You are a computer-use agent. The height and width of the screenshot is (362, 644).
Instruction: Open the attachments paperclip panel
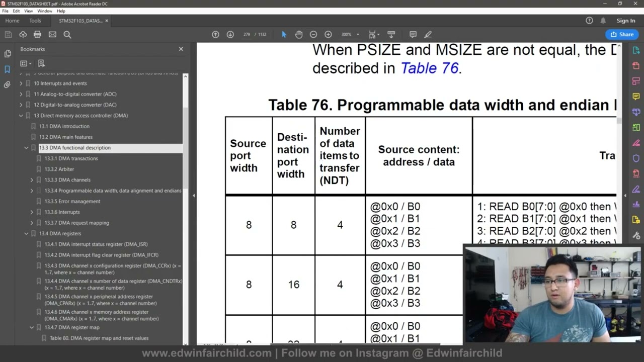coord(8,84)
